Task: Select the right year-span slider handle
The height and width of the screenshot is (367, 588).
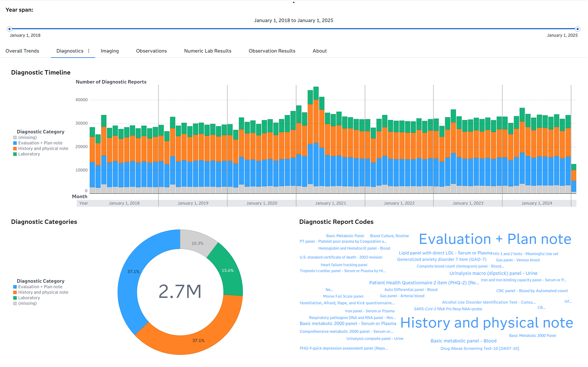Action: click(x=577, y=29)
